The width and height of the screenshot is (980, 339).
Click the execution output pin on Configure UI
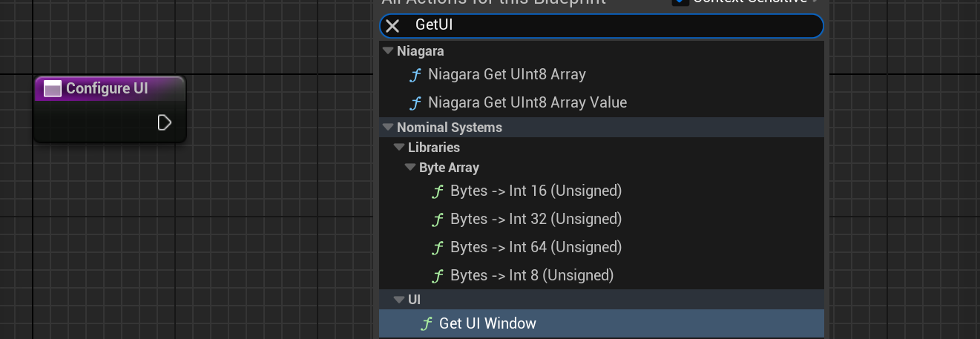(165, 122)
